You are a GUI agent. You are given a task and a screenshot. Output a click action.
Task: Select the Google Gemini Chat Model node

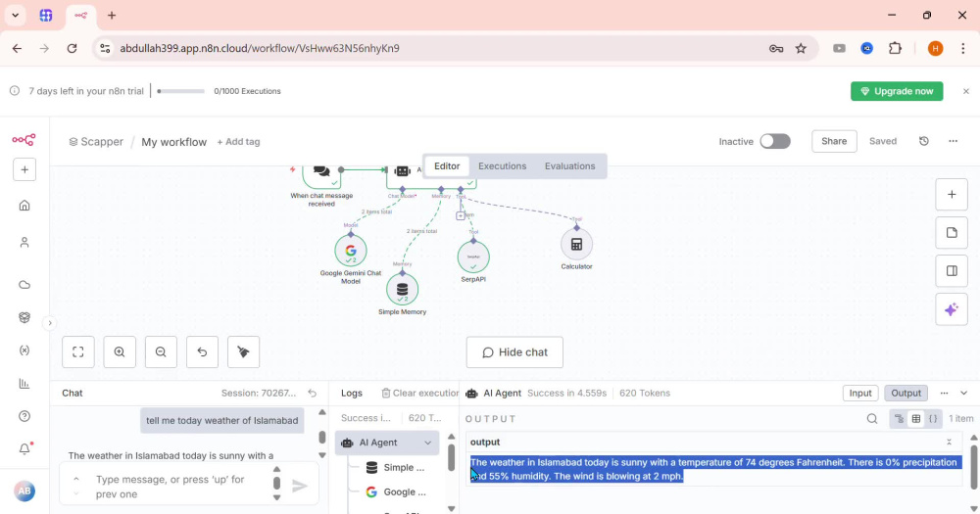[x=351, y=251]
